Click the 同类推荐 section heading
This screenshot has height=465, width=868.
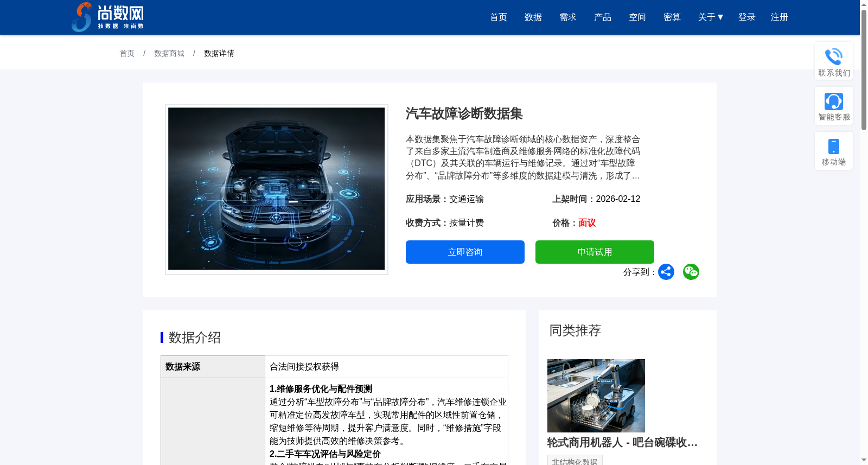coord(575,330)
